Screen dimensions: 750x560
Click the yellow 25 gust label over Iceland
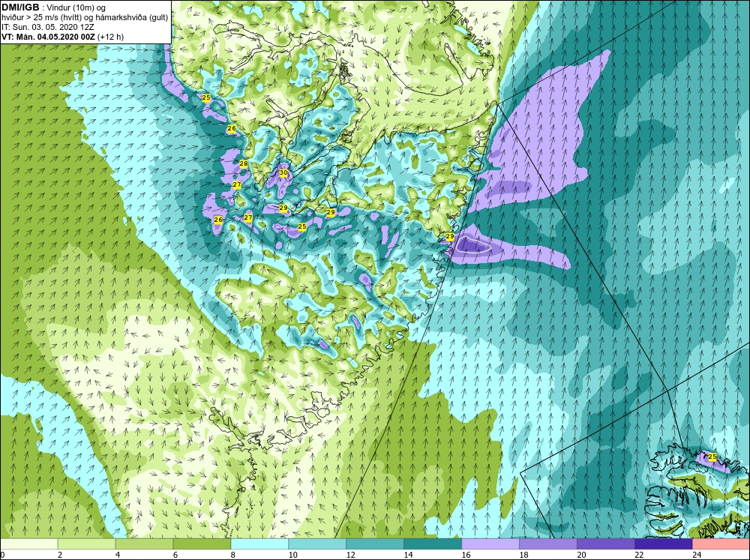click(x=712, y=457)
